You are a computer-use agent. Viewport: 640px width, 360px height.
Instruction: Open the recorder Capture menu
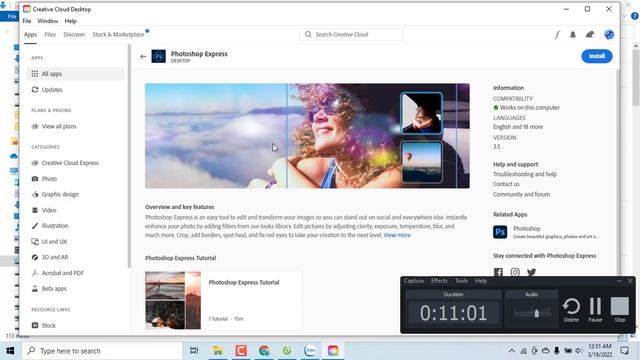413,281
